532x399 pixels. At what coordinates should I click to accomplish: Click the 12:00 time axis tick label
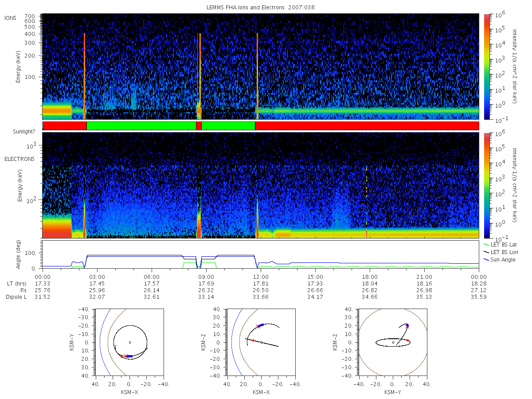point(261,276)
